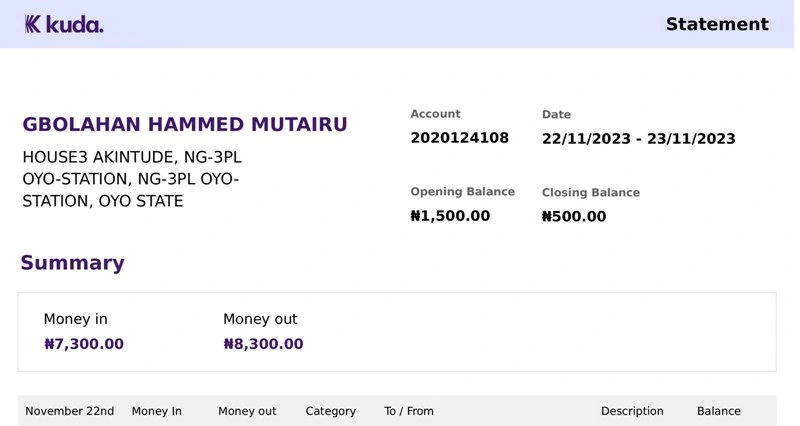Click the To / From column header
This screenshot has width=800, height=426.
coord(409,411)
